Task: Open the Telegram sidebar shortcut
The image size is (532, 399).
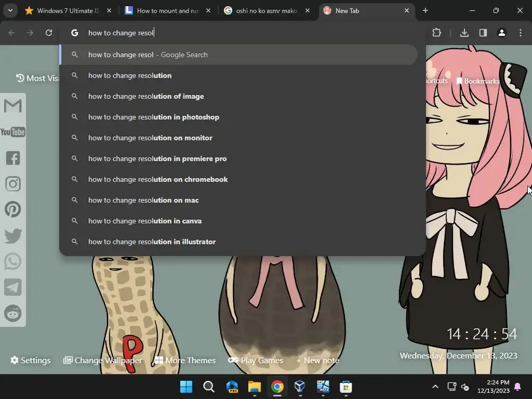Action: (13, 287)
